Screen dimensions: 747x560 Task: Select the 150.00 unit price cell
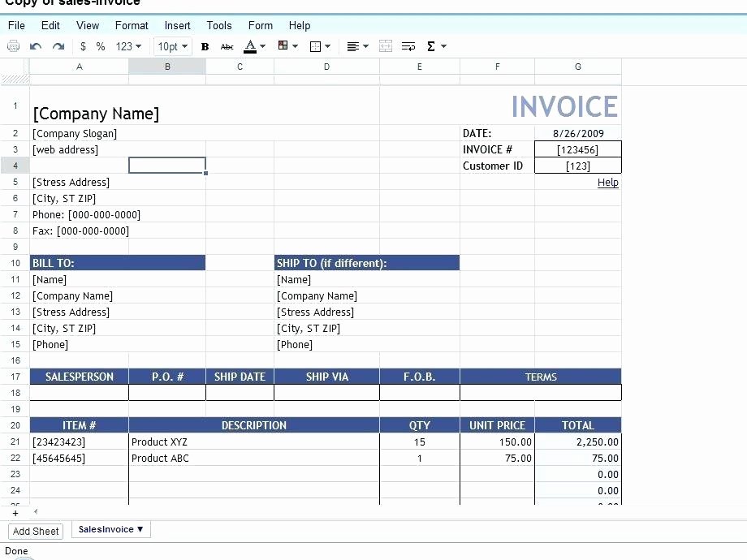click(x=498, y=442)
